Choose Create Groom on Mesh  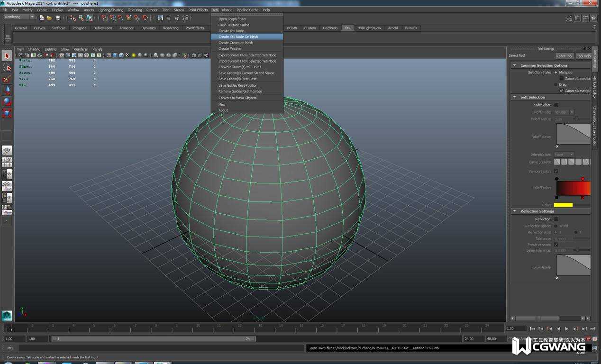[x=236, y=43]
